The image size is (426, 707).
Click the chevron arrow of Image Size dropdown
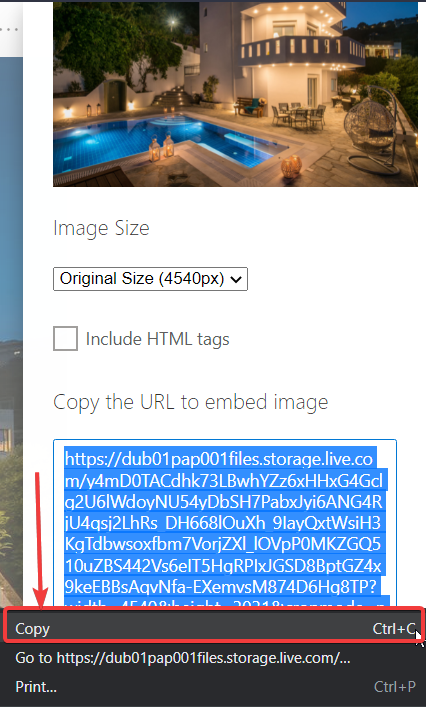click(x=236, y=280)
